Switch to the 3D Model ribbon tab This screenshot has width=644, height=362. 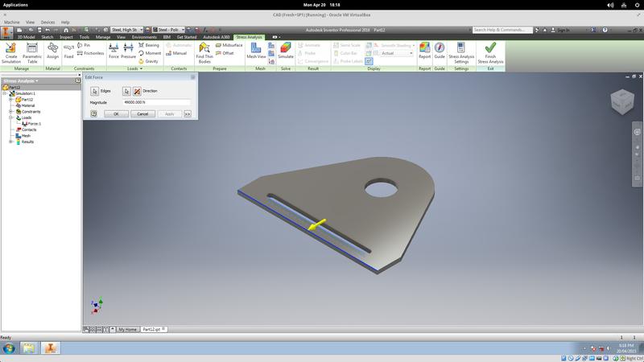(27, 37)
